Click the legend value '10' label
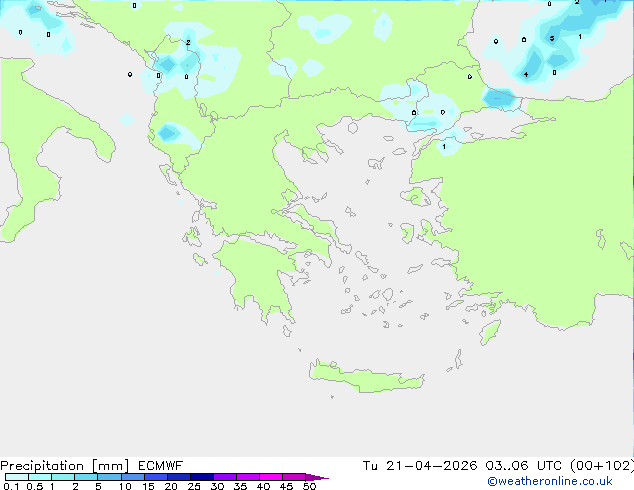This screenshot has height=490, width=634. tap(125, 486)
